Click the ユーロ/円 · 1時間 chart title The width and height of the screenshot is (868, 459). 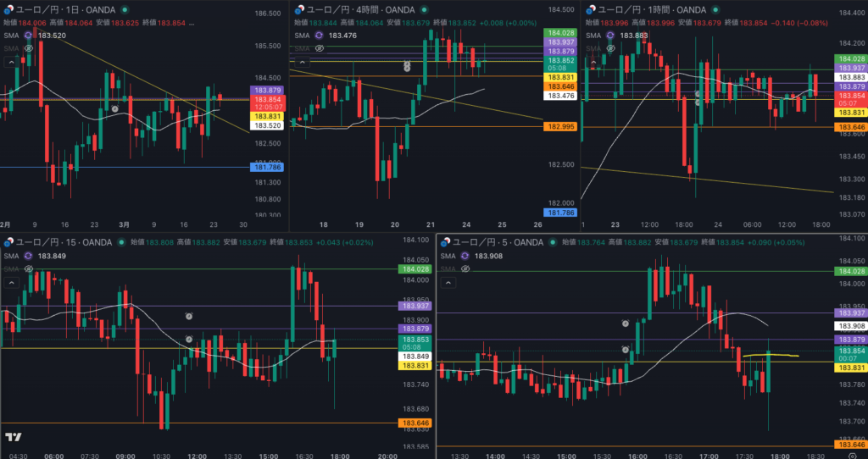636,9
